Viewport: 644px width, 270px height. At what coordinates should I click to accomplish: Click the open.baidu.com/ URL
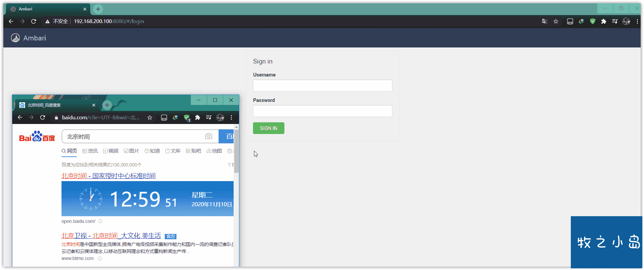tap(79, 221)
